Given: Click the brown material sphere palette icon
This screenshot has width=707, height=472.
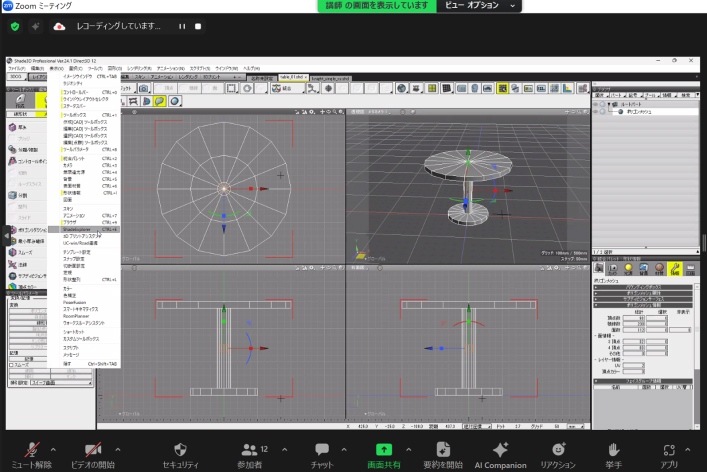Looking at the screenshot, I should coord(659,268).
